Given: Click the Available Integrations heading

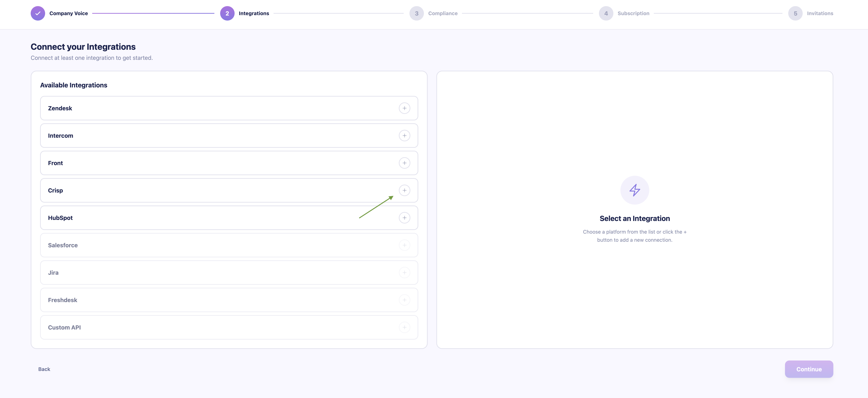Looking at the screenshot, I should pos(74,85).
